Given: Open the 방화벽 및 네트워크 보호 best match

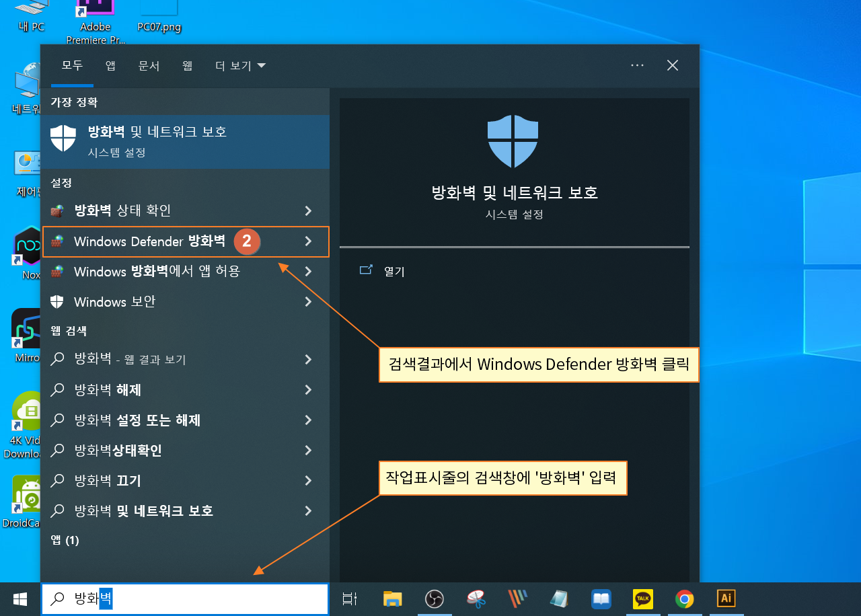Looking at the screenshot, I should click(x=185, y=141).
